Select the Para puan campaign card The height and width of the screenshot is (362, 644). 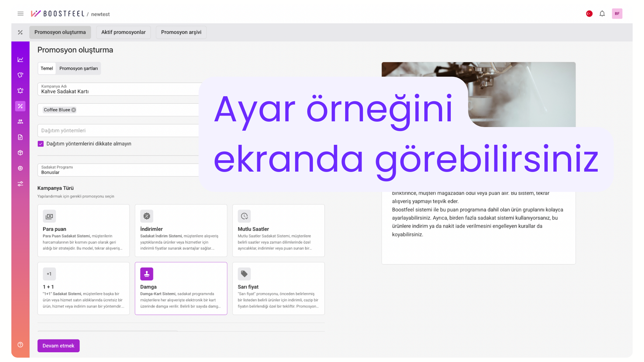click(84, 231)
